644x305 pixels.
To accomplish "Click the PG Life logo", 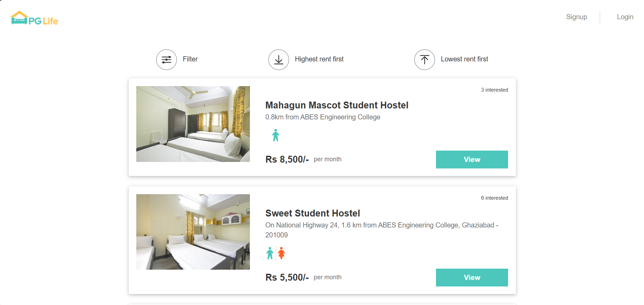I will tap(34, 19).
